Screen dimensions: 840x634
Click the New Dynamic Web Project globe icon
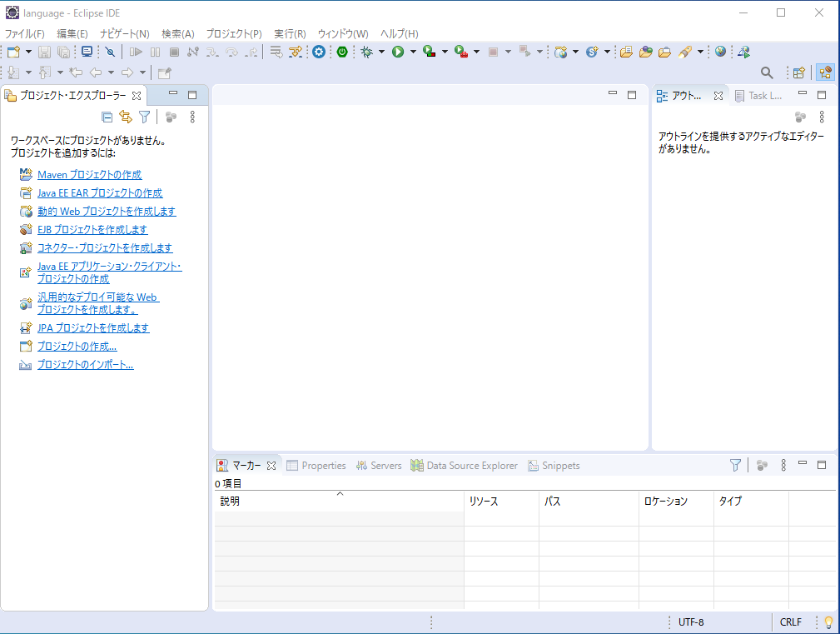tap(561, 52)
